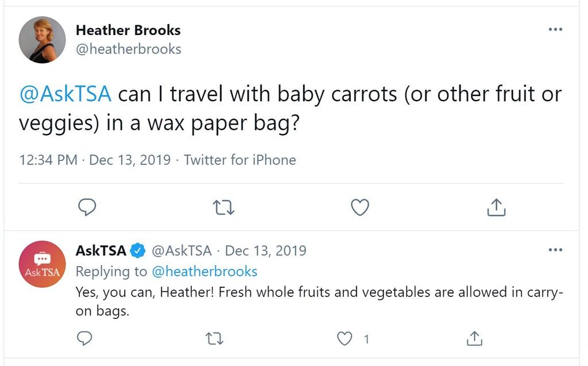Image resolution: width=588 pixels, height=366 pixels.
Task: Open the 12:34 PM Dec 13, 2019 timestamp
Action: coord(95,160)
